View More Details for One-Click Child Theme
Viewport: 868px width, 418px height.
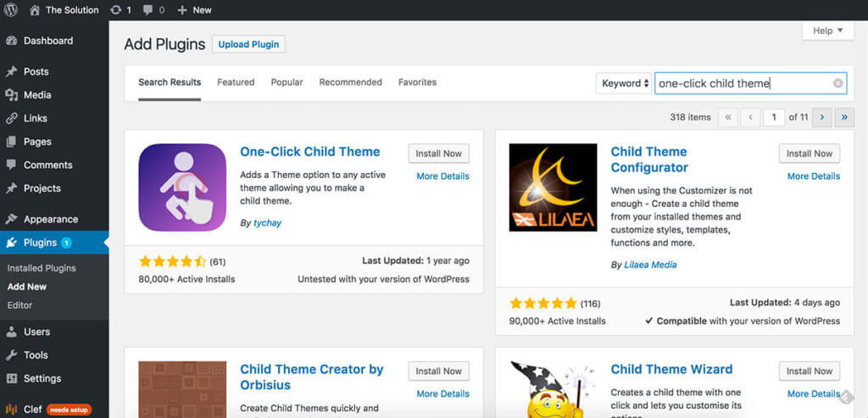click(x=442, y=176)
